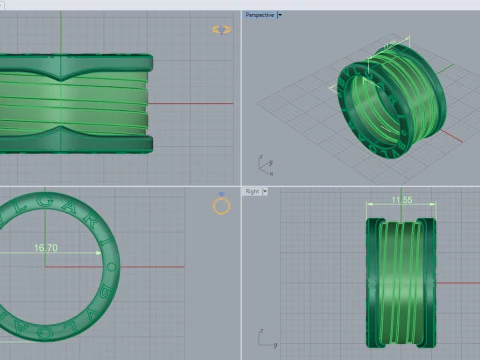Viewport: 480px width, 360px height.
Task: Open the Right viewport dropdown arrow
Action: pyautogui.click(x=265, y=192)
